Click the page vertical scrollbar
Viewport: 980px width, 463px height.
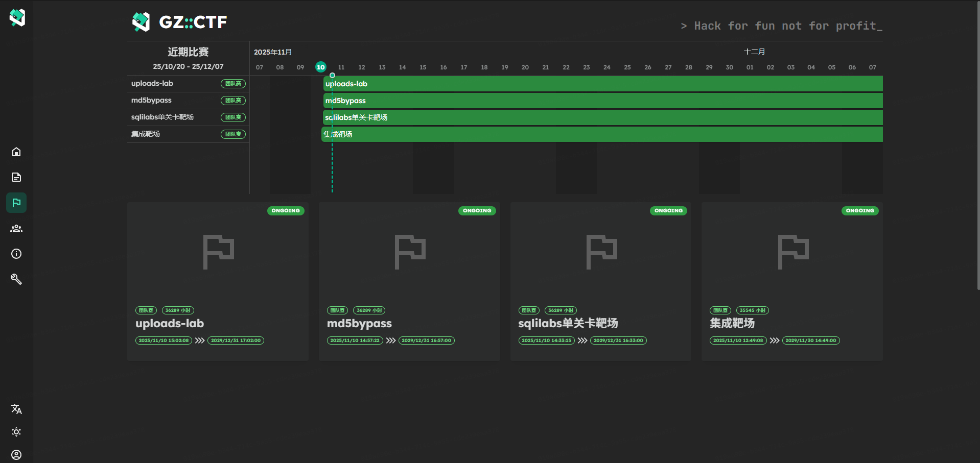coord(977,153)
